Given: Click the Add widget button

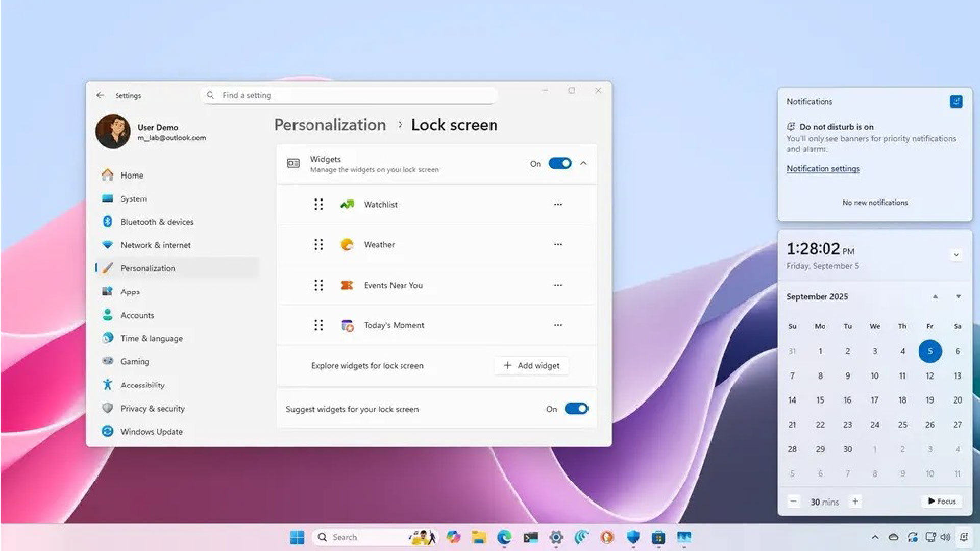Looking at the screenshot, I should [531, 366].
